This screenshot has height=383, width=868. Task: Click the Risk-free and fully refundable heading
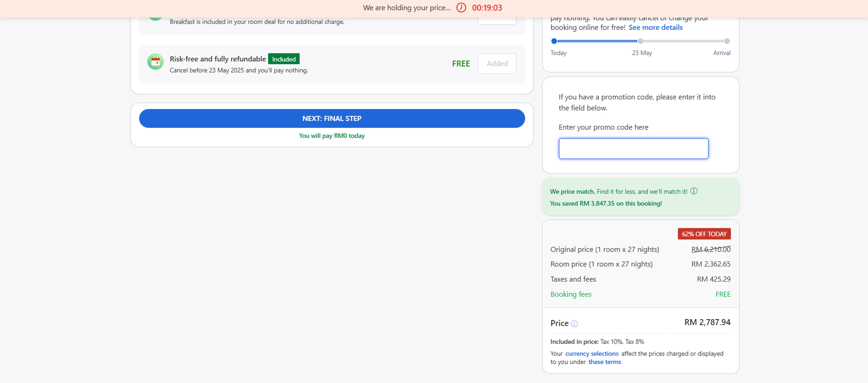coord(218,59)
